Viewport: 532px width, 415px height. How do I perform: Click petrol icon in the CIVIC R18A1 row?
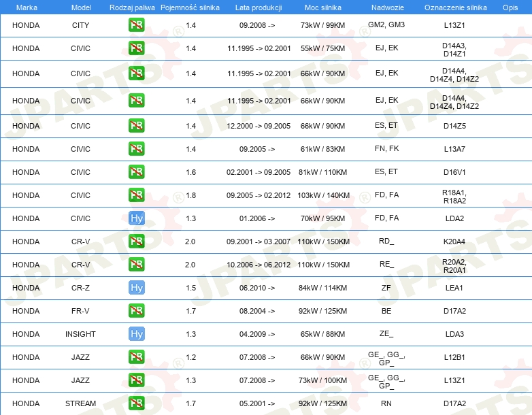[136, 195]
